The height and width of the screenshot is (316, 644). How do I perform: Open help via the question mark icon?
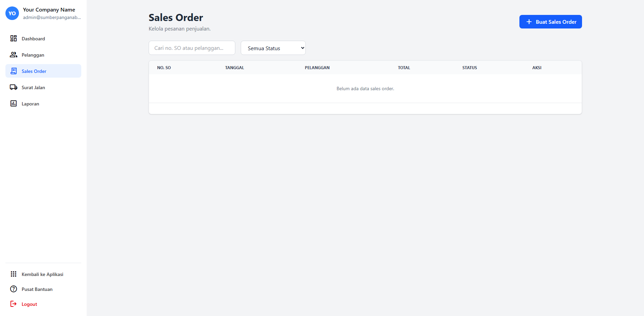point(14,289)
